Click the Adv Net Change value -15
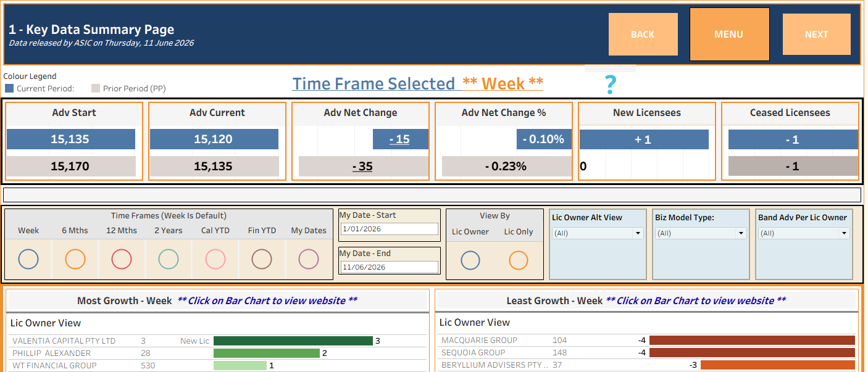 [399, 139]
